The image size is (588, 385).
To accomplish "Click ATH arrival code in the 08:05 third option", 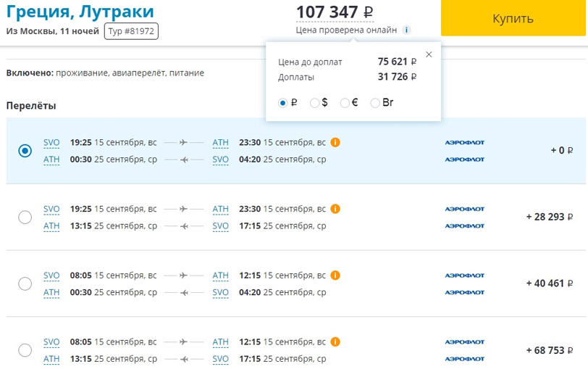I will 220,276.
